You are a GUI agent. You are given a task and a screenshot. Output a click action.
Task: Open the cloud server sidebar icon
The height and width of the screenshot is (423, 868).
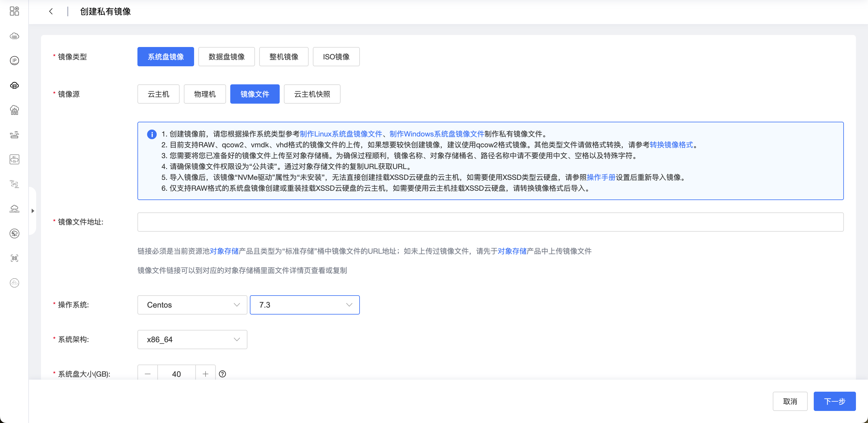14,36
